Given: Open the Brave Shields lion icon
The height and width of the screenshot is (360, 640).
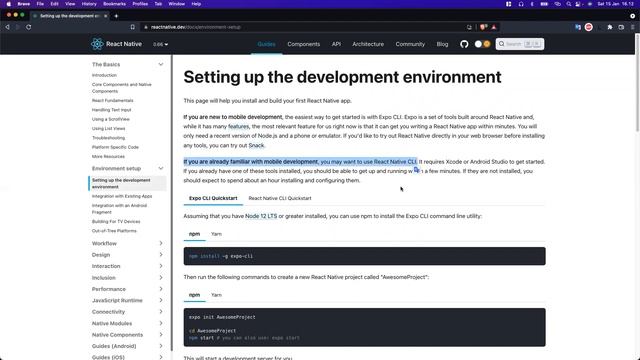Looking at the screenshot, I should tap(484, 27).
